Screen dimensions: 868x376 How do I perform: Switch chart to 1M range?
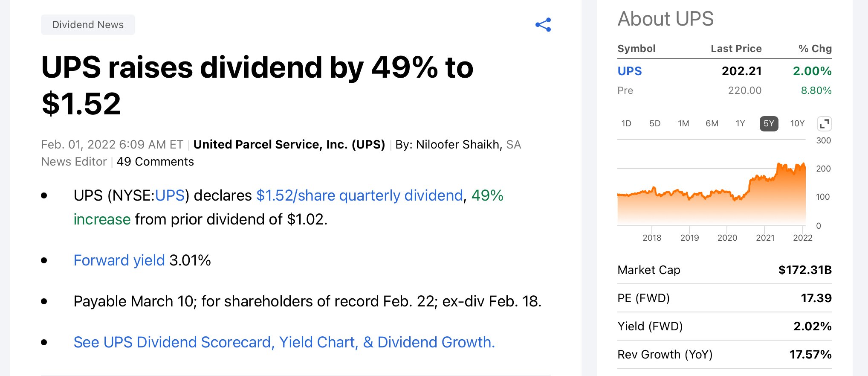point(683,124)
